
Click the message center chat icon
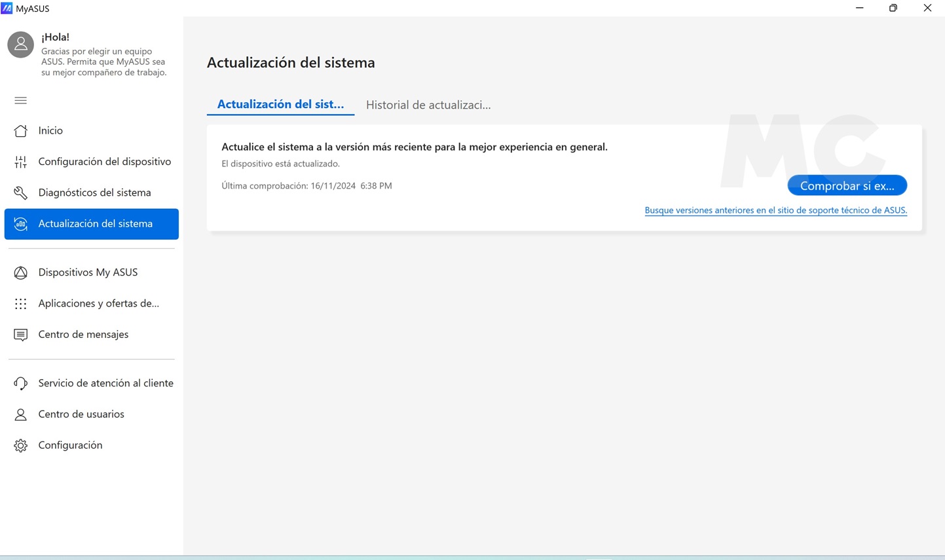point(20,335)
